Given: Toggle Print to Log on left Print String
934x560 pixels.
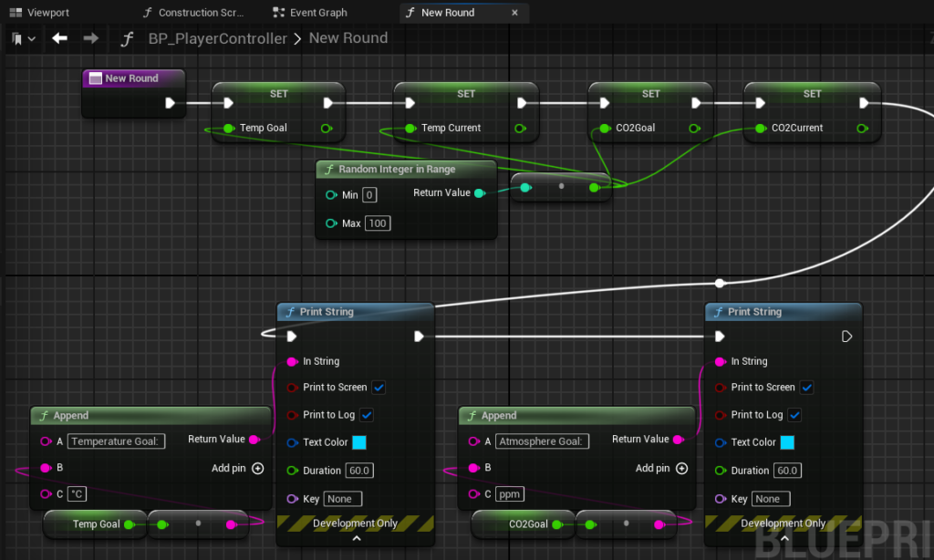Looking at the screenshot, I should pyautogui.click(x=367, y=415).
